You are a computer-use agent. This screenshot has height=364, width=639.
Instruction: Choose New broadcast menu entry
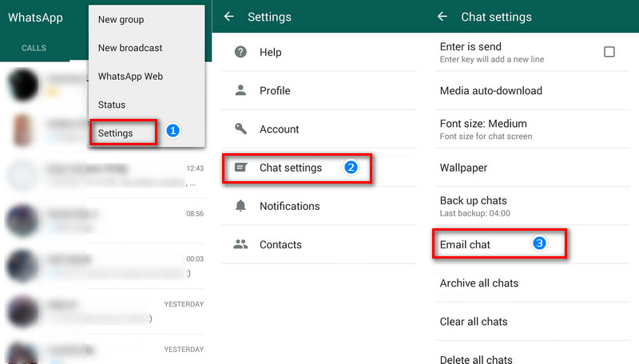point(129,48)
